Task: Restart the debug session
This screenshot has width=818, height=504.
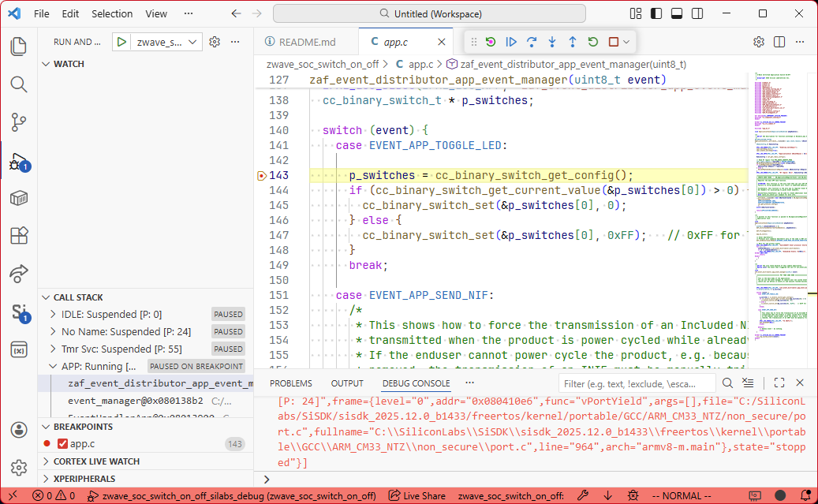Action: 592,42
